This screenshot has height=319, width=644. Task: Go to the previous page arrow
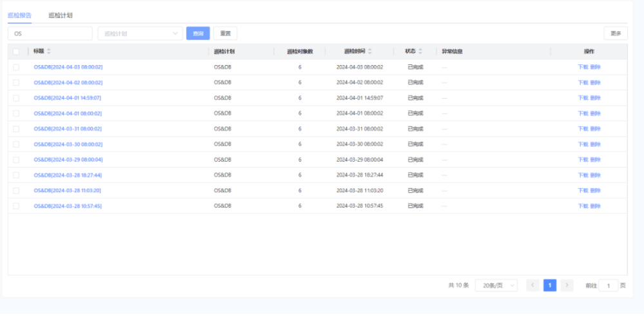coord(532,285)
